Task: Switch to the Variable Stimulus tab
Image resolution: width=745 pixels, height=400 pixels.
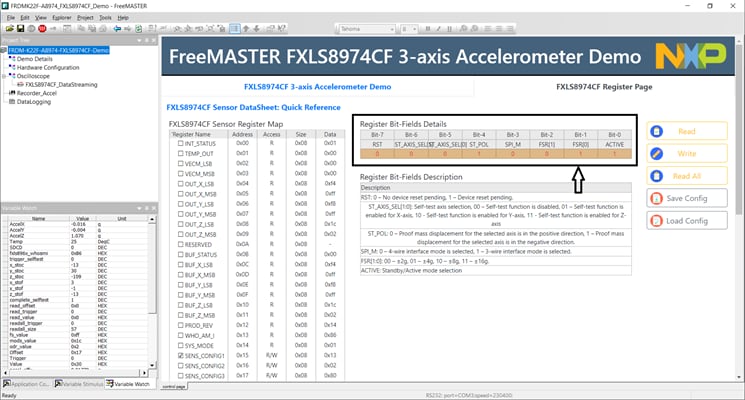Action: click(x=78, y=384)
